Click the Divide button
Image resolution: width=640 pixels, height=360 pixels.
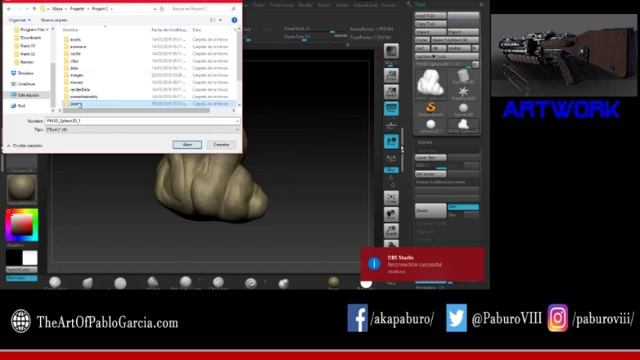coord(431,211)
